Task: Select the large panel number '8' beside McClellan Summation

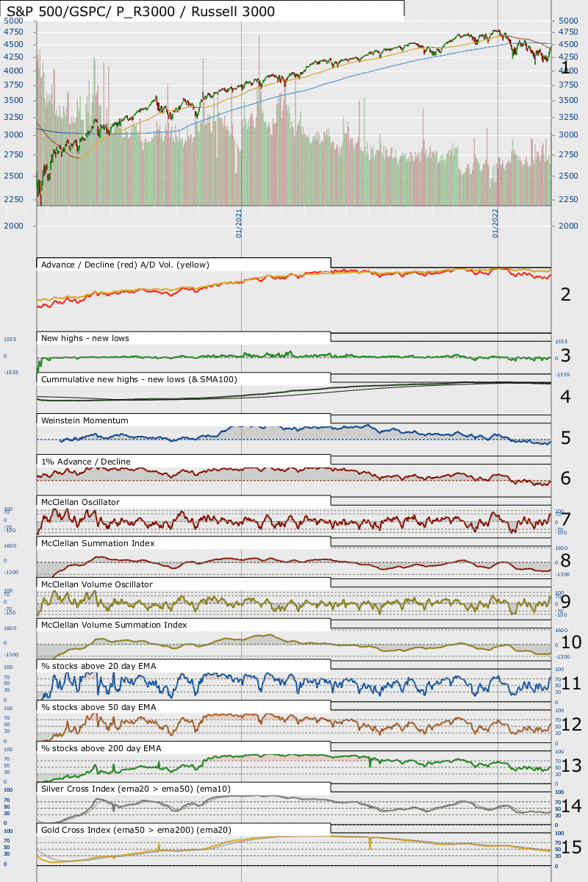Action: (565, 560)
